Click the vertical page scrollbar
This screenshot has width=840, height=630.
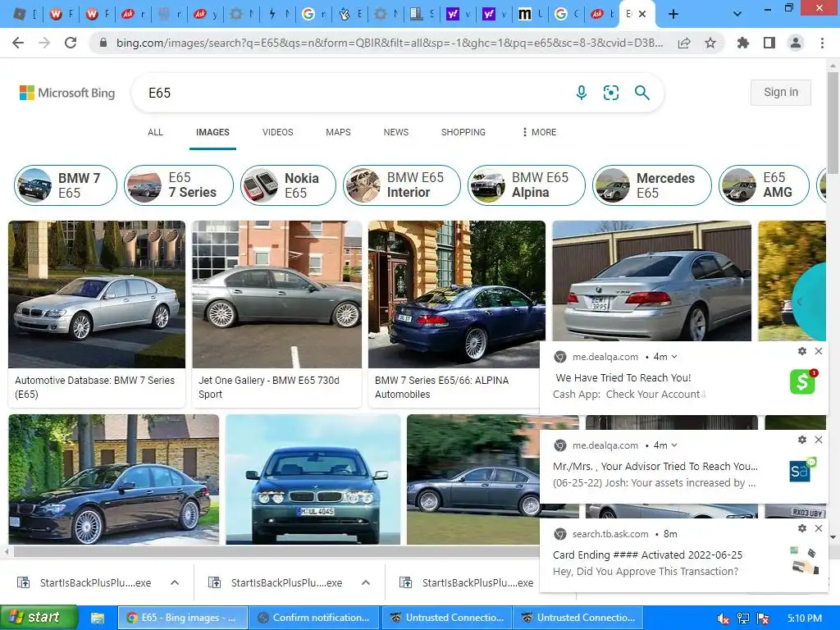pyautogui.click(x=833, y=123)
